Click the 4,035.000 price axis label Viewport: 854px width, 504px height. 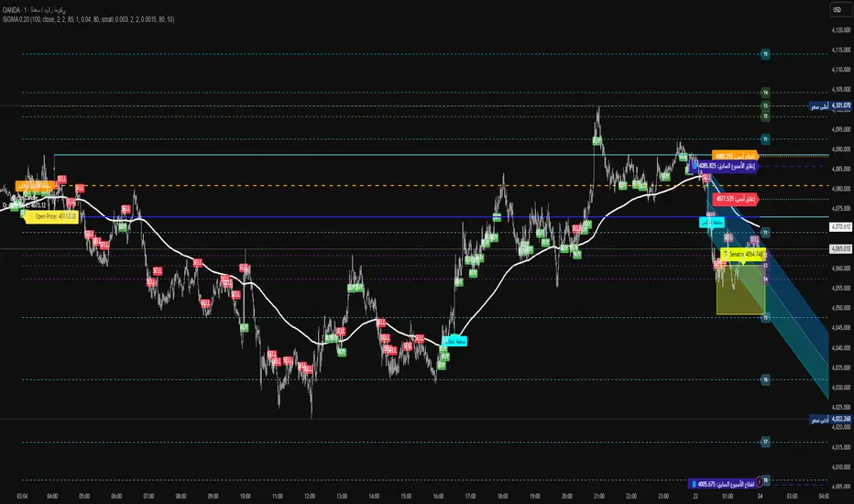(x=841, y=367)
